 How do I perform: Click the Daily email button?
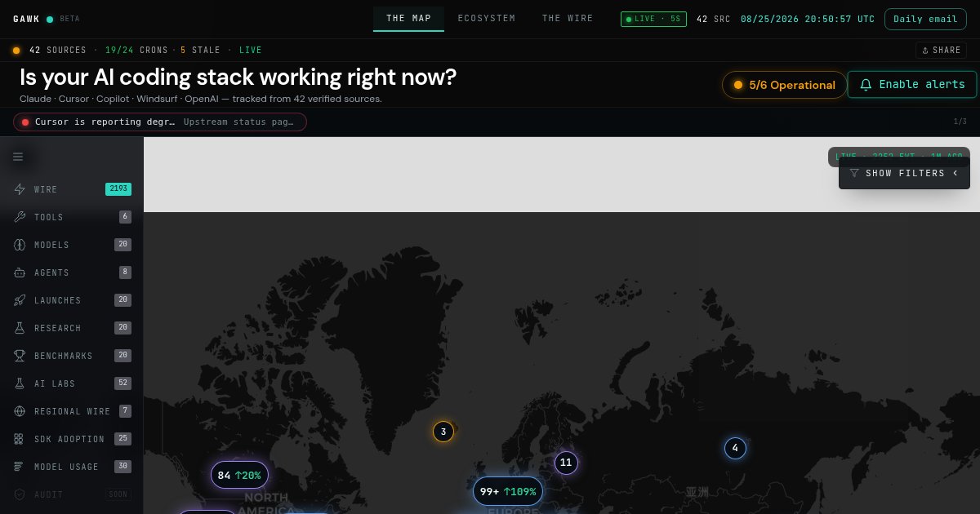click(x=925, y=19)
